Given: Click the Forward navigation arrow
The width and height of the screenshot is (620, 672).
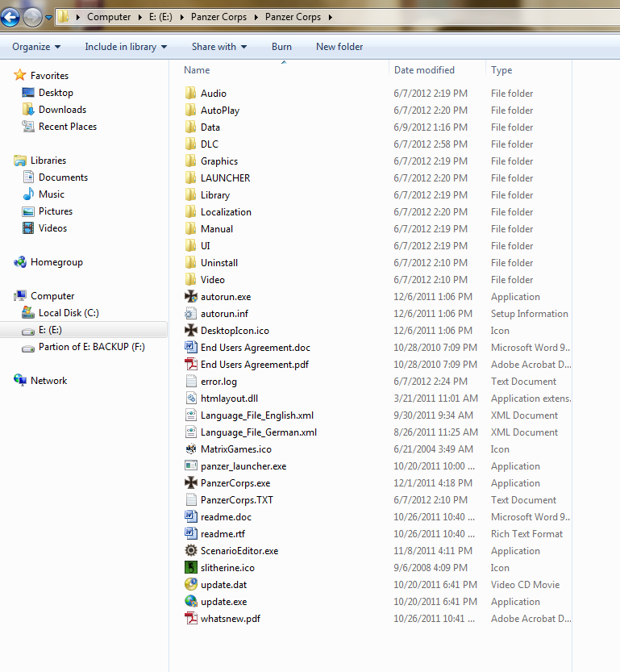Looking at the screenshot, I should (x=32, y=18).
